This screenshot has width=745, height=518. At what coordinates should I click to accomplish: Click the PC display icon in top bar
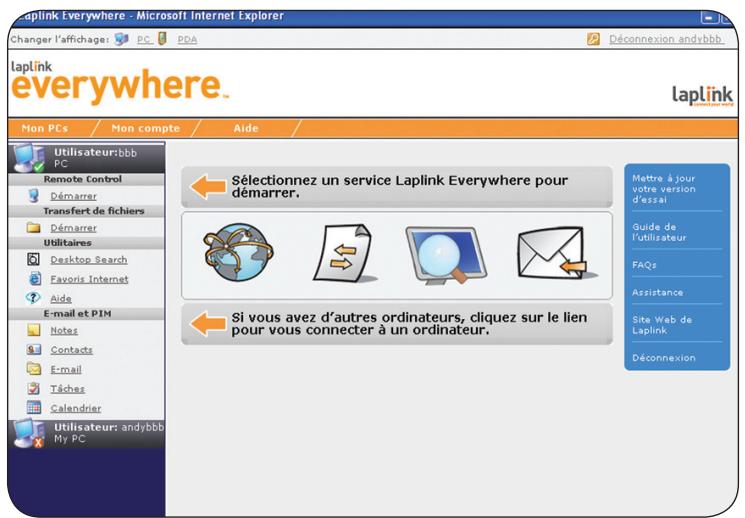122,39
